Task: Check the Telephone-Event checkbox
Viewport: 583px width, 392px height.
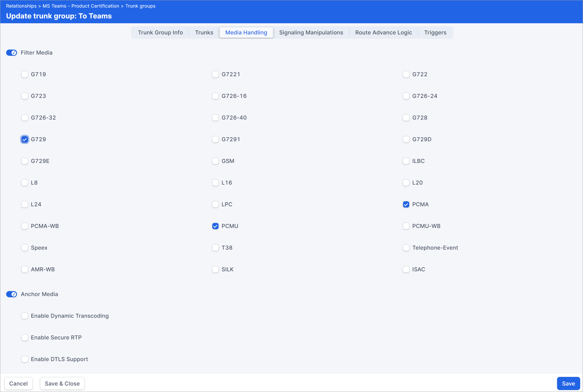Action: click(406, 248)
